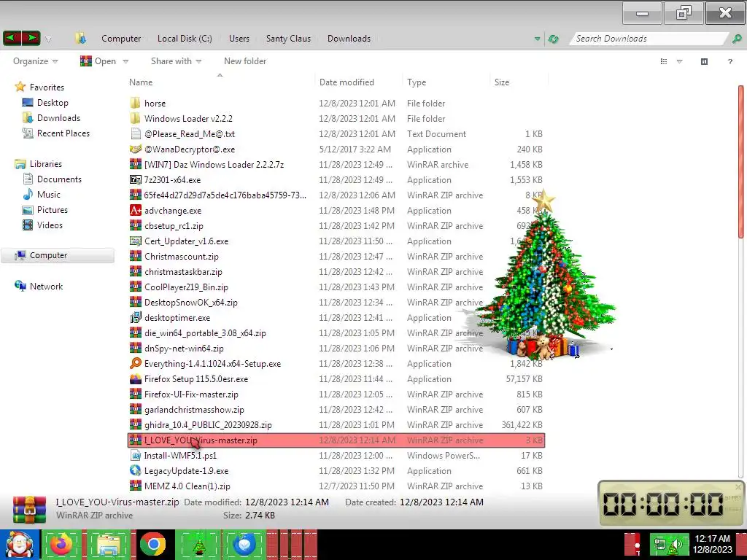Open recent locations dropdown beside navigation arrows
747x560 pixels.
(x=47, y=39)
